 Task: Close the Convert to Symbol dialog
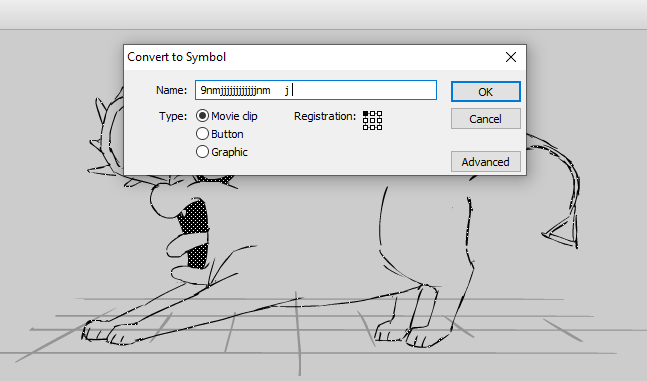[x=511, y=57]
